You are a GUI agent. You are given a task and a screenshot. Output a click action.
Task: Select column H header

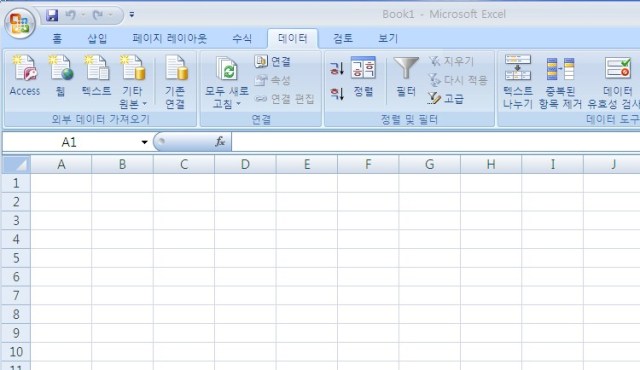491,164
